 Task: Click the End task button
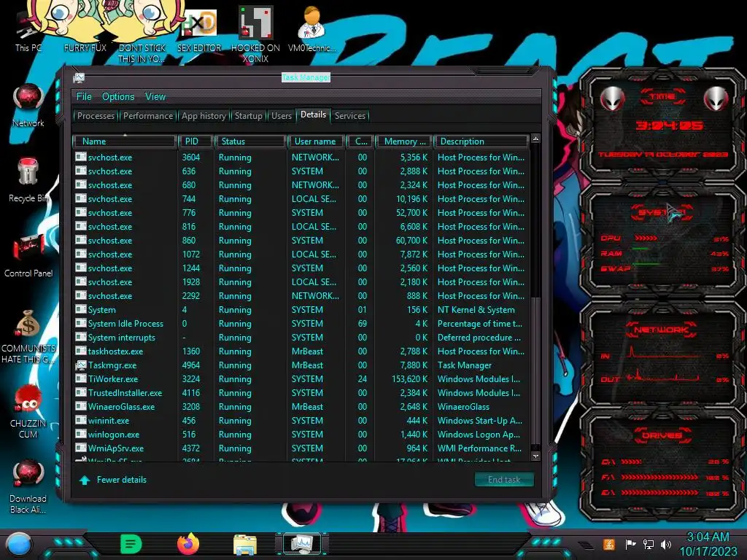[504, 480]
